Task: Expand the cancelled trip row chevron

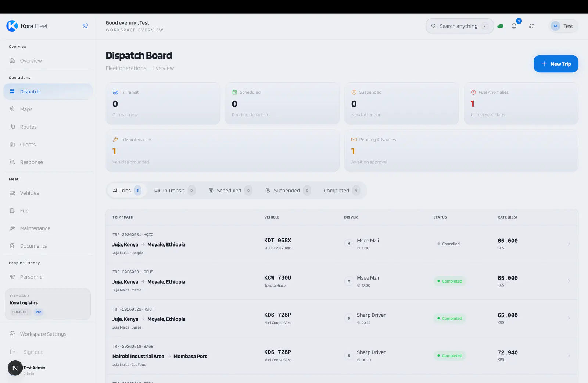Action: click(569, 244)
